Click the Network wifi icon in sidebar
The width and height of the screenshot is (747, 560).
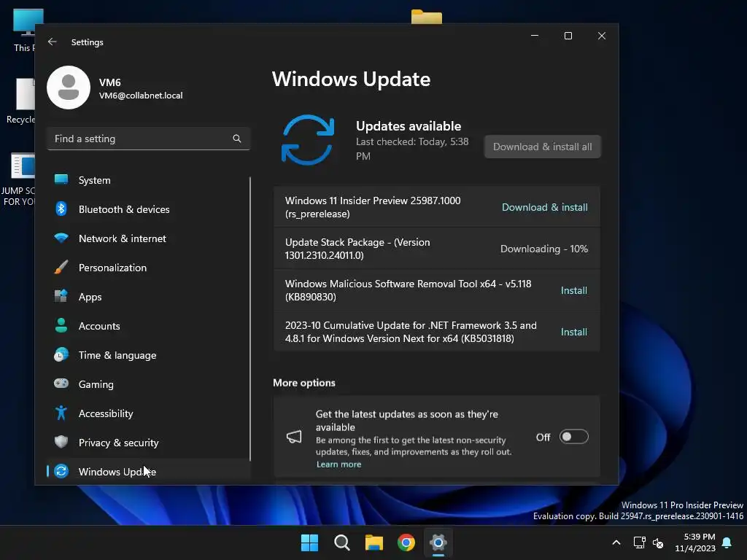(61, 238)
